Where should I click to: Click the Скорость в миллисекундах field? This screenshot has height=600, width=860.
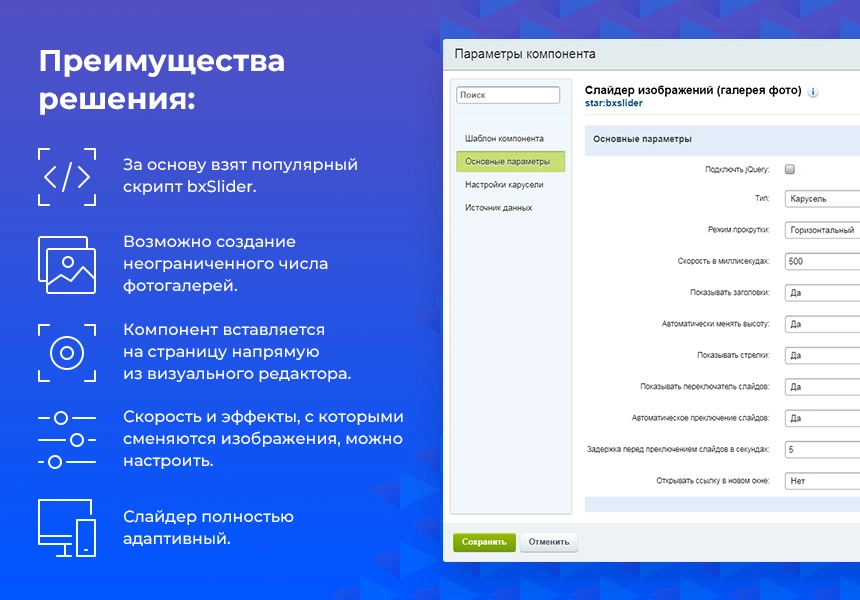coord(822,261)
